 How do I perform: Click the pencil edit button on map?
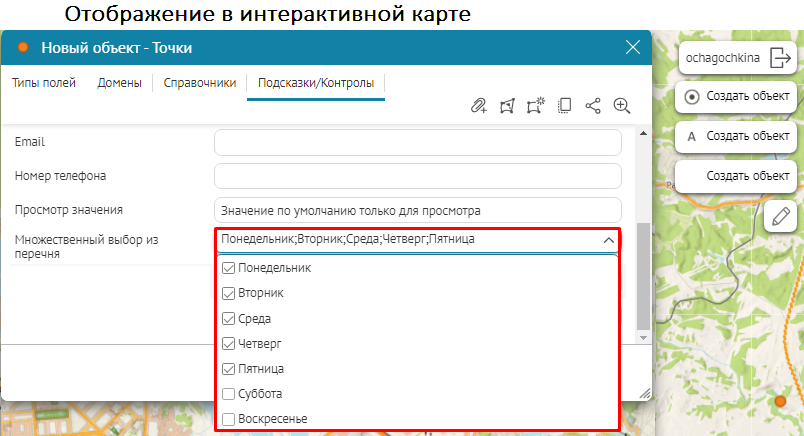coord(780,216)
